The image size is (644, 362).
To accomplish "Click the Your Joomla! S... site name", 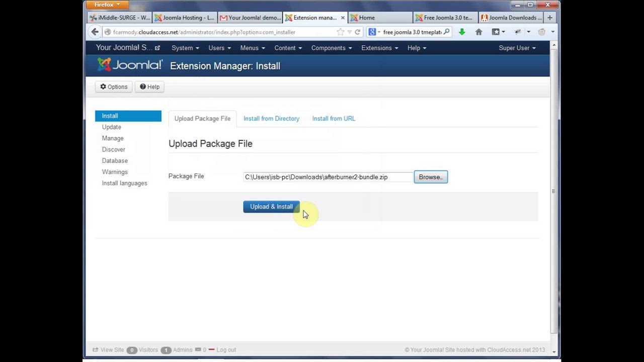I will click(x=124, y=48).
